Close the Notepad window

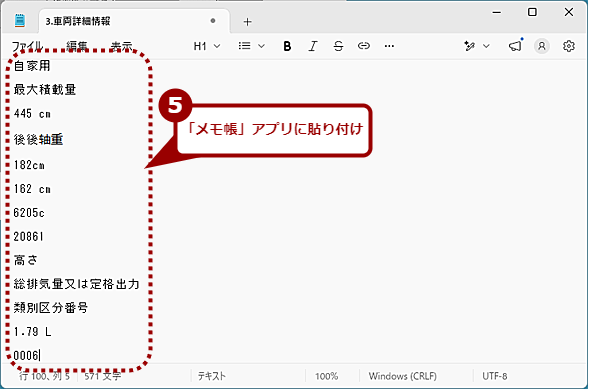point(569,12)
